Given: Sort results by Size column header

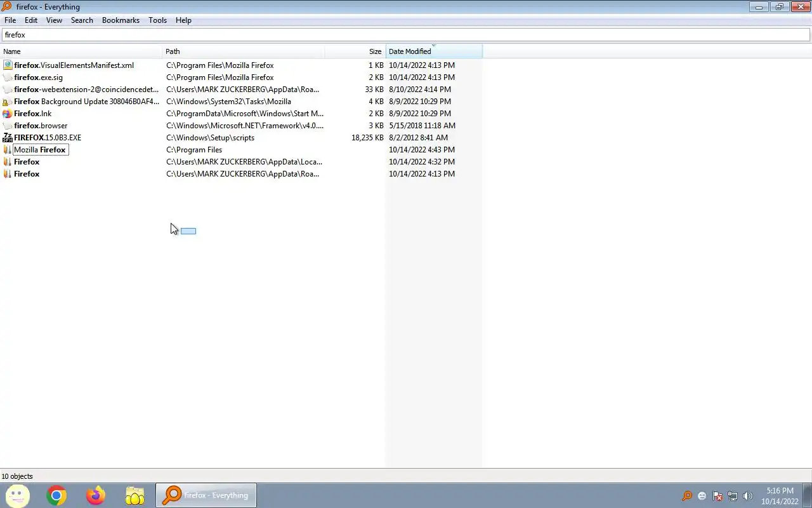Looking at the screenshot, I should (x=355, y=51).
